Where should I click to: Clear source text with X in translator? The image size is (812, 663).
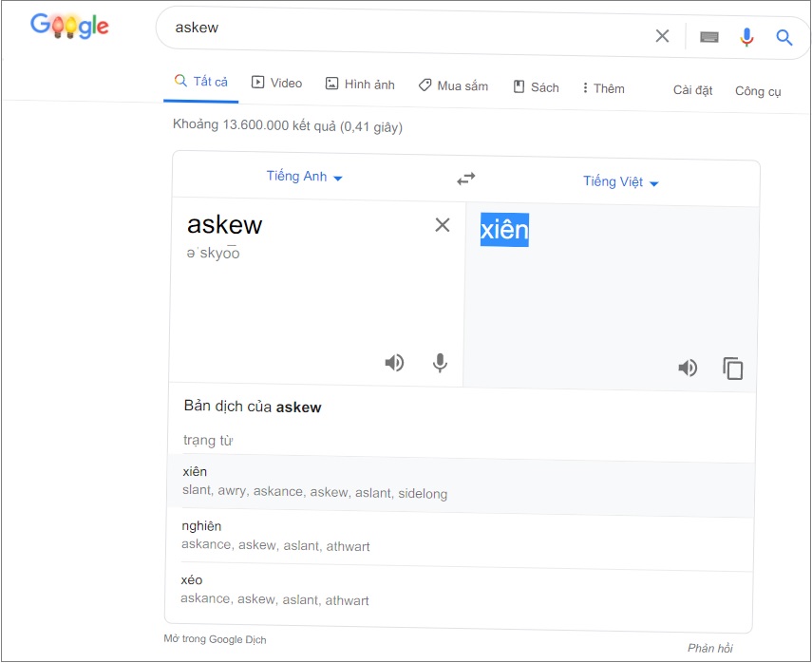click(x=443, y=225)
